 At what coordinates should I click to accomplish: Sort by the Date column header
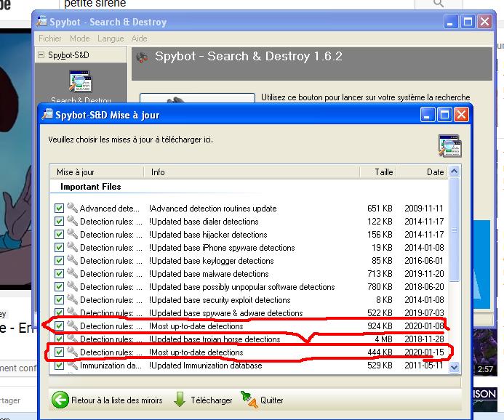click(422, 172)
